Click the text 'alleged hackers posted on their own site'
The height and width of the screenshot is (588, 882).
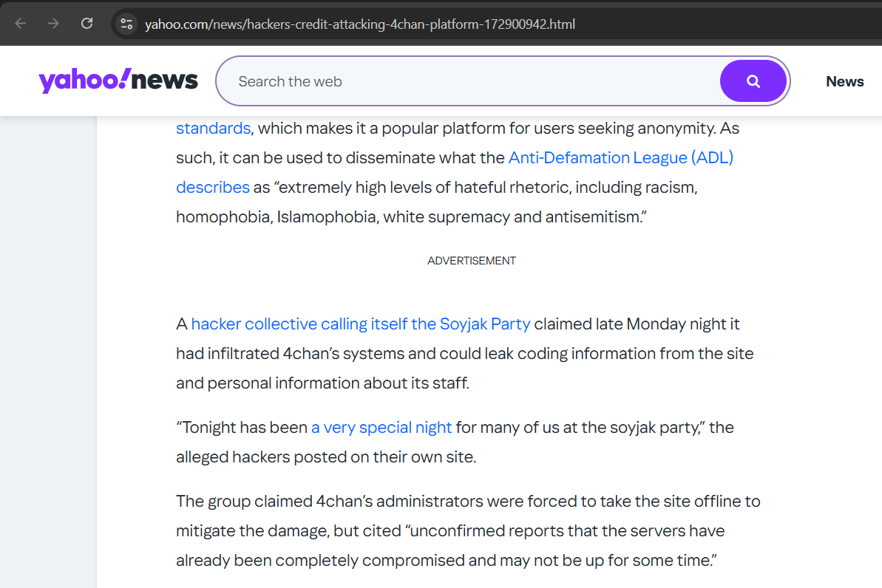(325, 457)
